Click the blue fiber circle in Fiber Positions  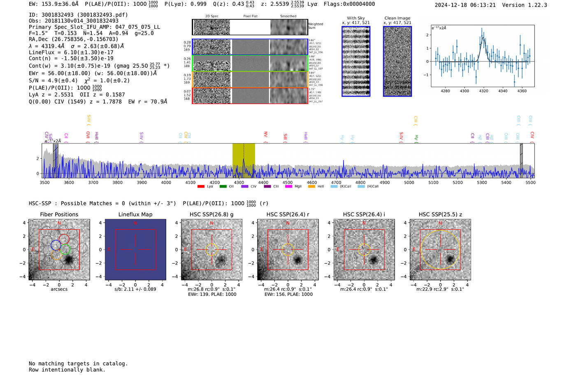click(x=56, y=245)
